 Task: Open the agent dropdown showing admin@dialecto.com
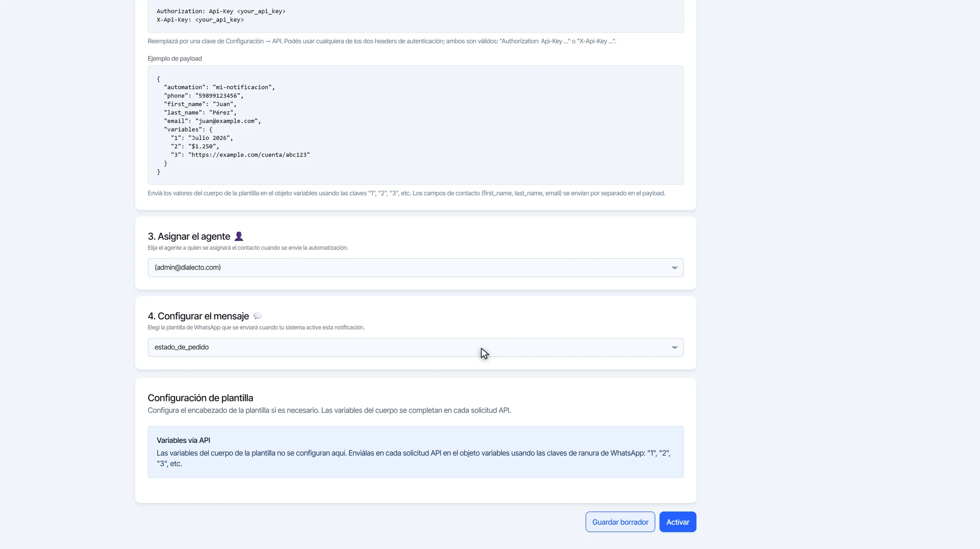415,267
